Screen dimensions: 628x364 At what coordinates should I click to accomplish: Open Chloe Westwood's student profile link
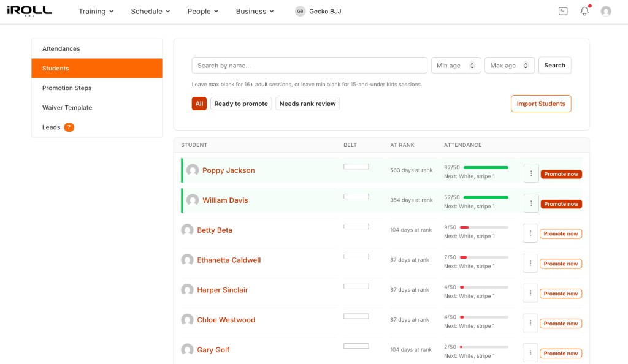pos(226,320)
